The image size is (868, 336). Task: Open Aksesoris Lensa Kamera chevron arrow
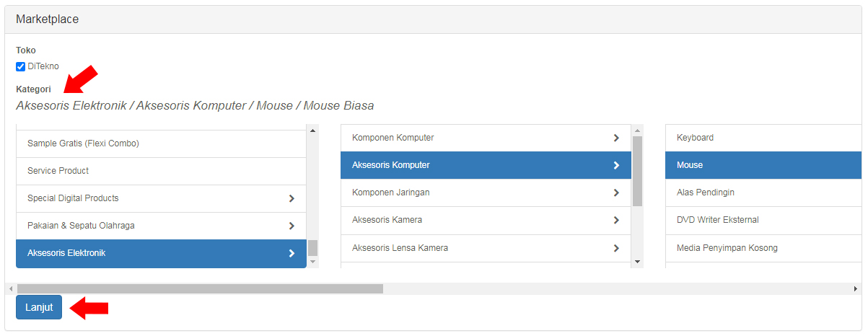616,248
